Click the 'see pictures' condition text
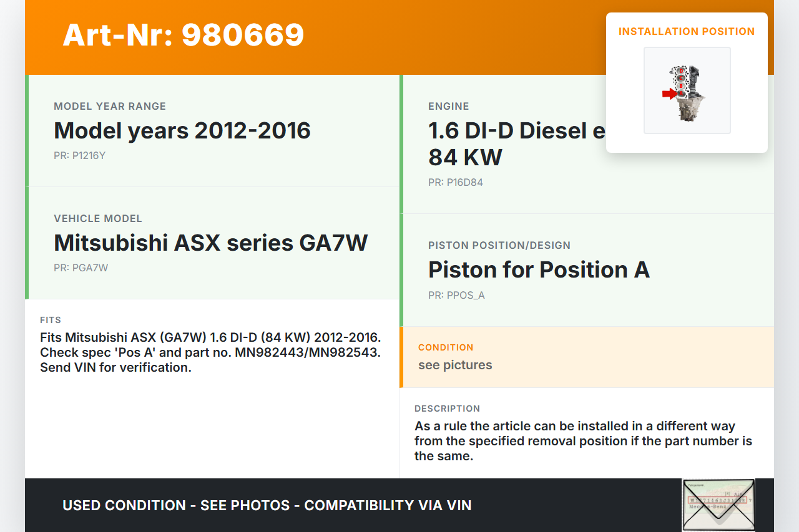Screen dimensions: 799x532 (455, 365)
